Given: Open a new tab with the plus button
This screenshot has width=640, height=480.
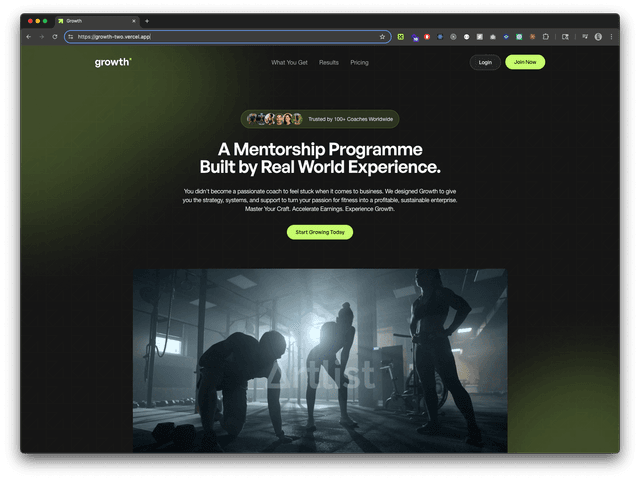Looking at the screenshot, I should pyautogui.click(x=147, y=20).
